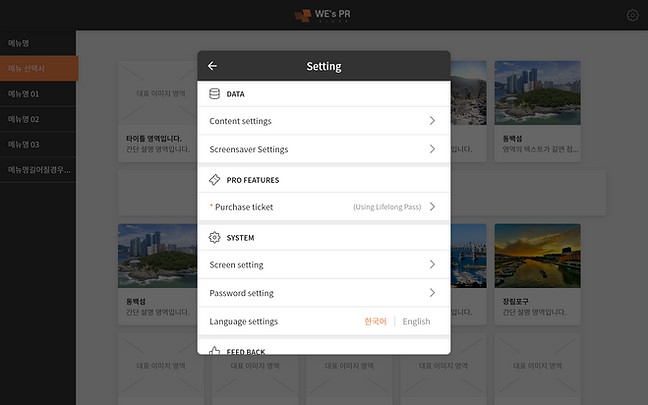Click the WE's PR logo
This screenshot has width=648, height=405.
[x=322, y=15]
